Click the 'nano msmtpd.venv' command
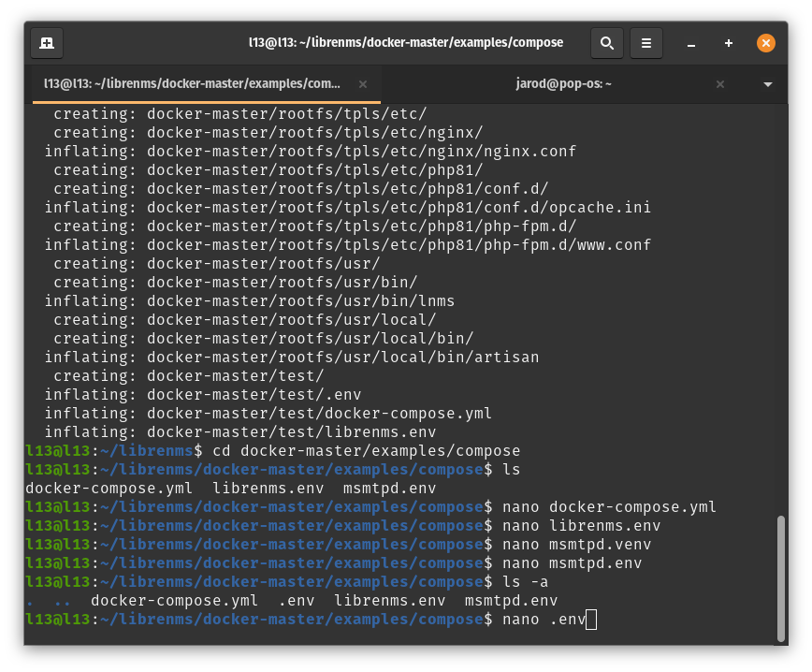 (576, 545)
